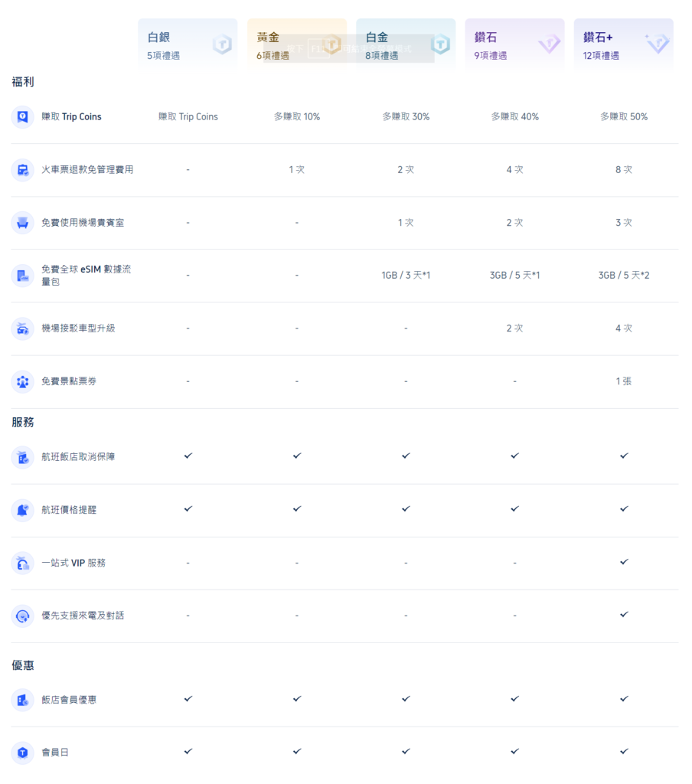Image resolution: width=692 pixels, height=784 pixels.
Task: Click the 航班飯店取消保障 shield icon
Action: click(x=23, y=456)
